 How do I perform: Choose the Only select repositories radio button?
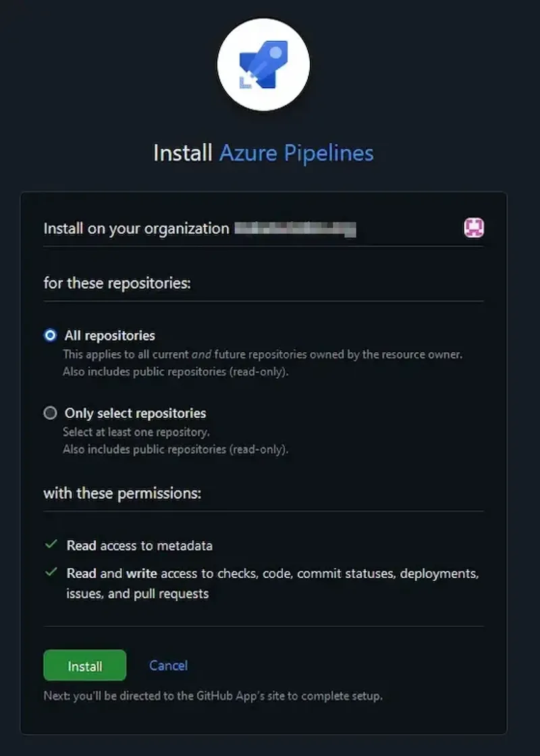point(50,413)
